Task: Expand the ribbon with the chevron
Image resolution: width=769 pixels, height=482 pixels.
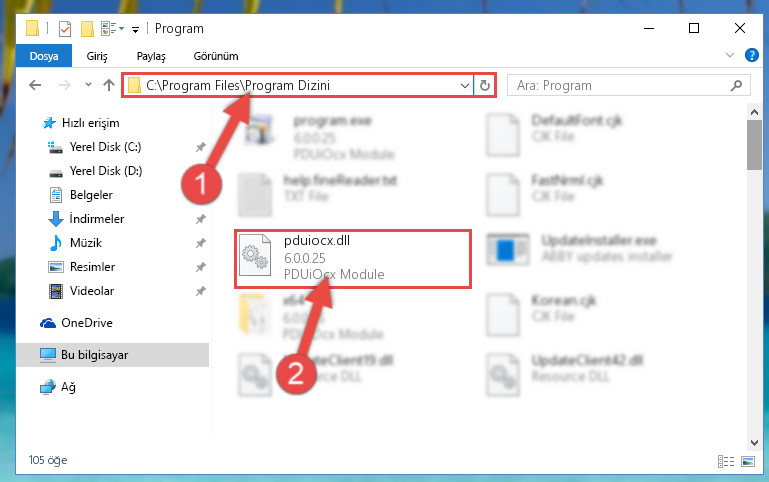Action: click(730, 55)
